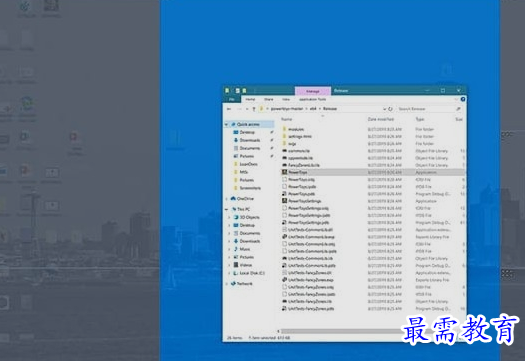Open Documents under This PC
525x361 pixels.
[247, 233]
